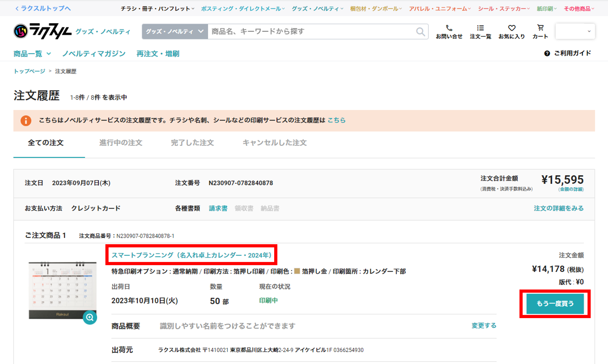Click total amount ¥15,595
Image resolution: width=608 pixels, height=364 pixels.
(x=562, y=180)
